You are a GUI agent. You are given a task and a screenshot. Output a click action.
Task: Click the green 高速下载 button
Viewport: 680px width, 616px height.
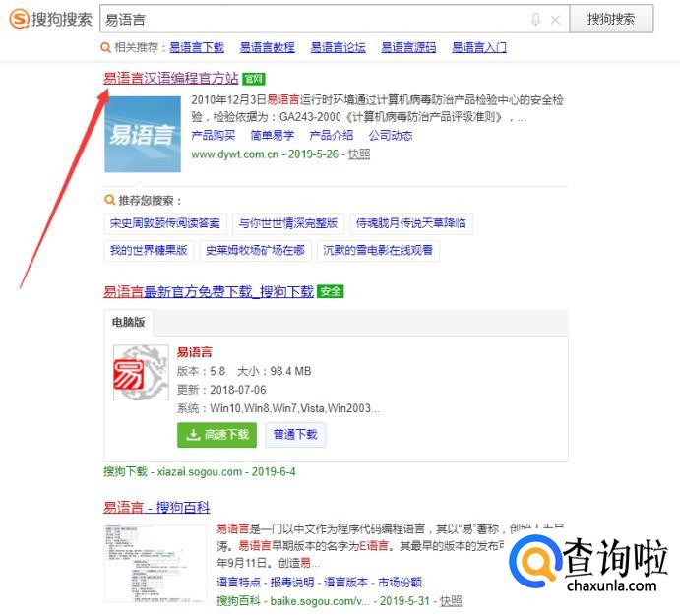click(x=216, y=434)
